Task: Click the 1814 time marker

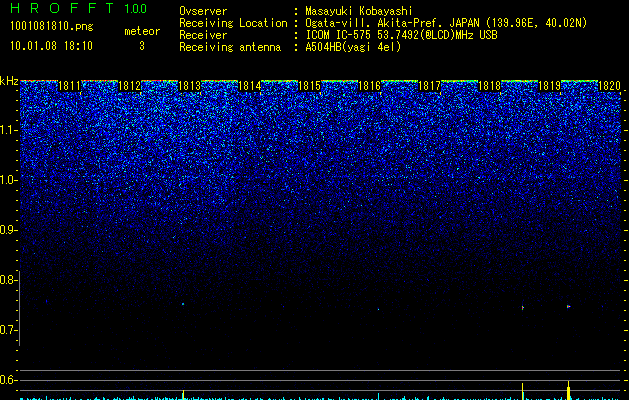Action: [x=250, y=86]
